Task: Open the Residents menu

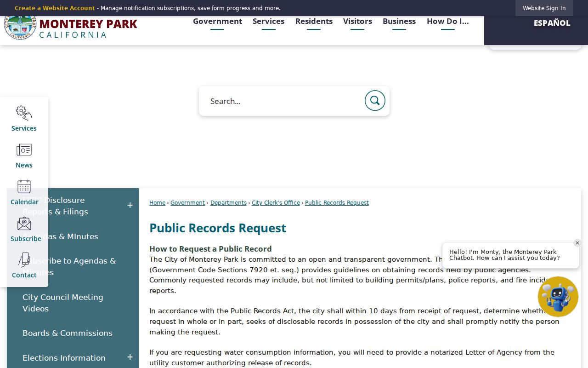Action: pos(314,22)
